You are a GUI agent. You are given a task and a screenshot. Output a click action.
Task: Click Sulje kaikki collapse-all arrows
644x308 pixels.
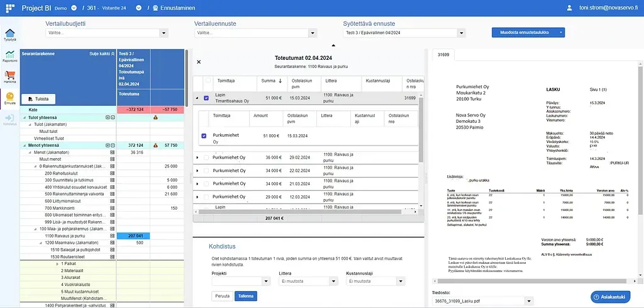click(113, 54)
